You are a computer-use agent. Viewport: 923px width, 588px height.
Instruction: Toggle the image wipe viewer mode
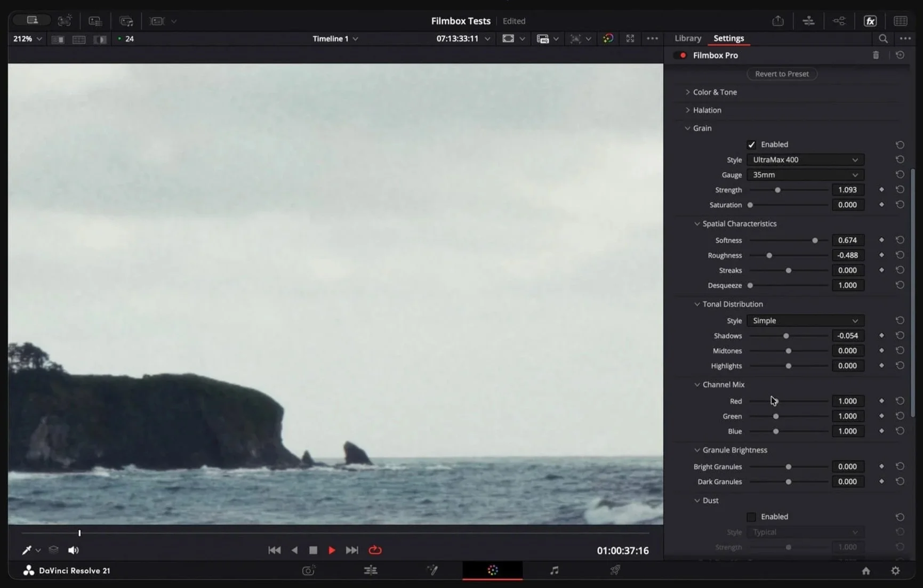pyautogui.click(x=100, y=39)
